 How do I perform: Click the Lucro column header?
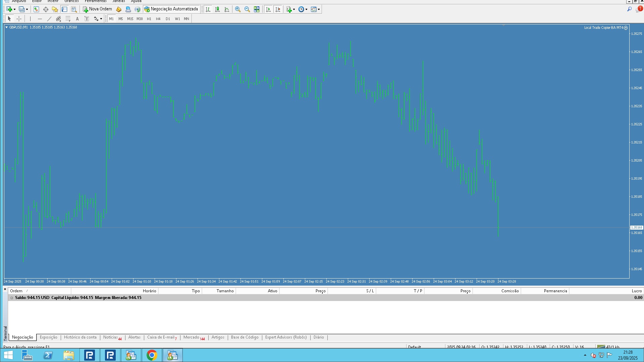636,291
